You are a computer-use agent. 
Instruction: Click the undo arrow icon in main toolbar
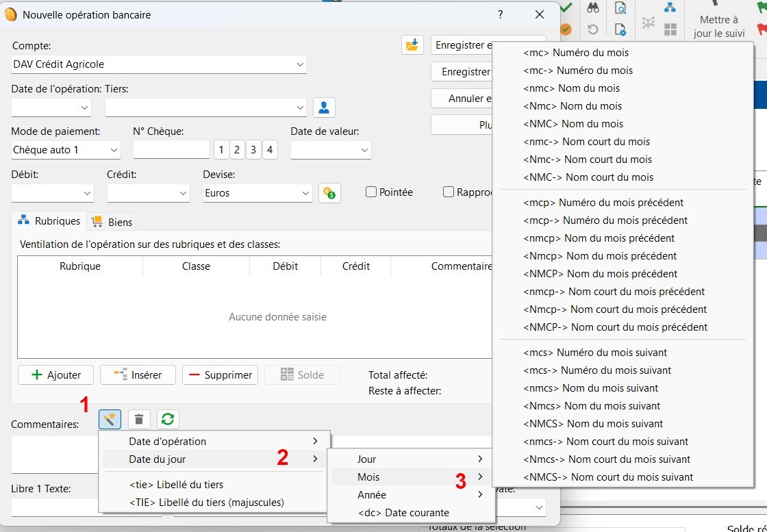coord(593,29)
